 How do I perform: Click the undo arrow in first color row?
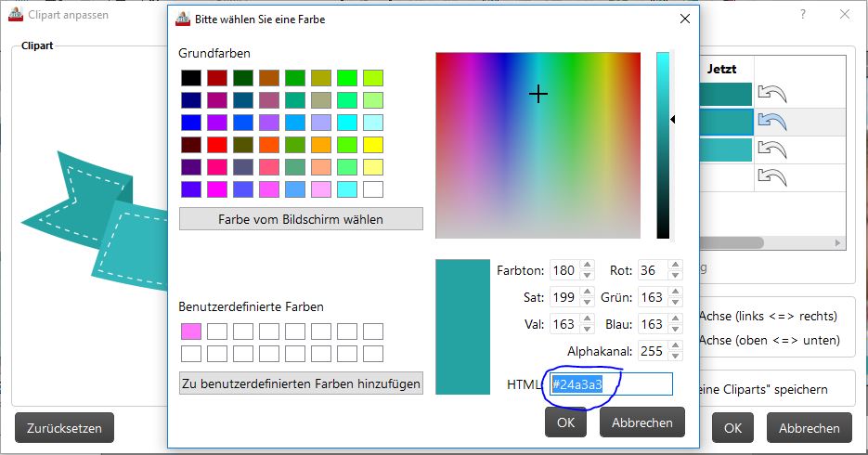[x=771, y=93]
